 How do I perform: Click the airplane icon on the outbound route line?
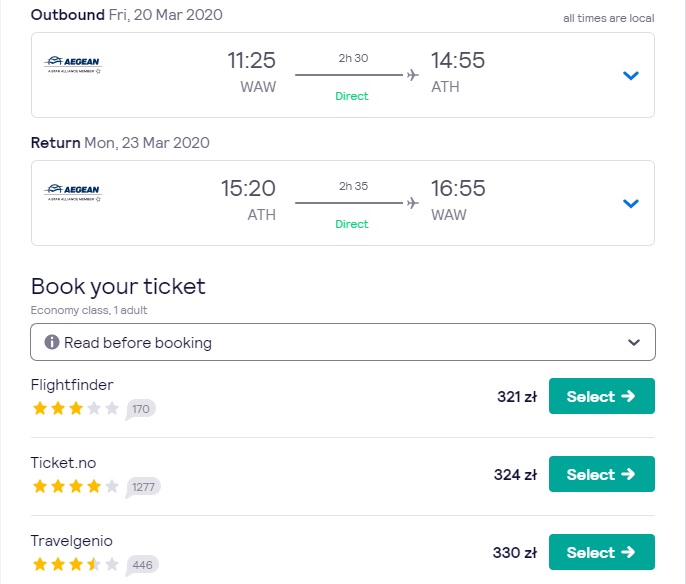[413, 75]
